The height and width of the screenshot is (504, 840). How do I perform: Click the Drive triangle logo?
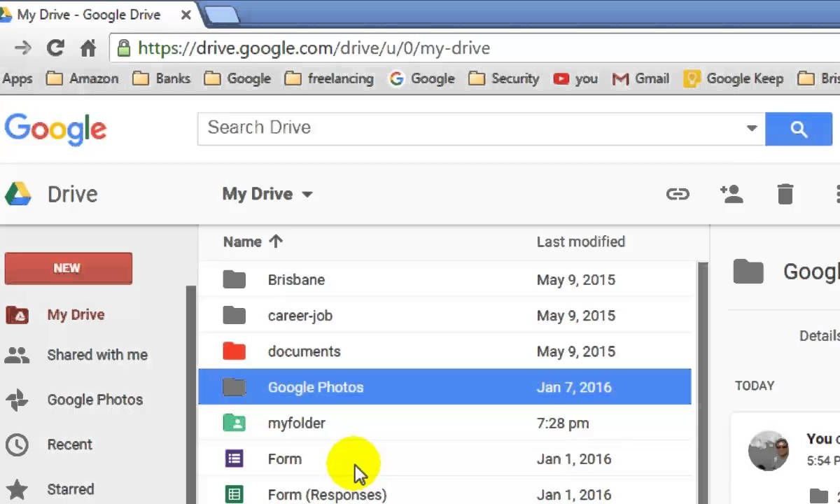pyautogui.click(x=18, y=194)
